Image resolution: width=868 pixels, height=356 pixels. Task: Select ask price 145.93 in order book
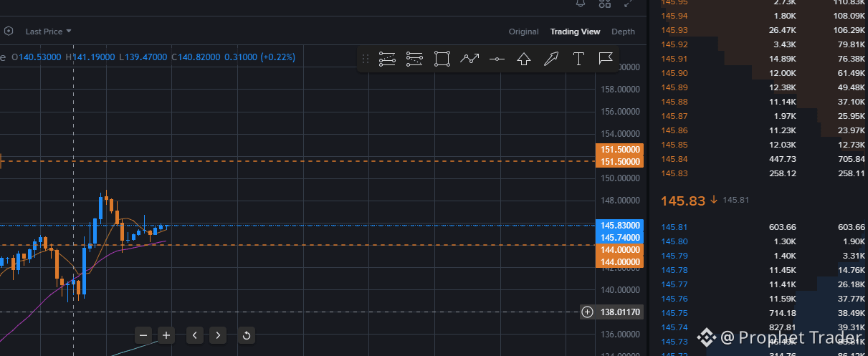click(674, 30)
